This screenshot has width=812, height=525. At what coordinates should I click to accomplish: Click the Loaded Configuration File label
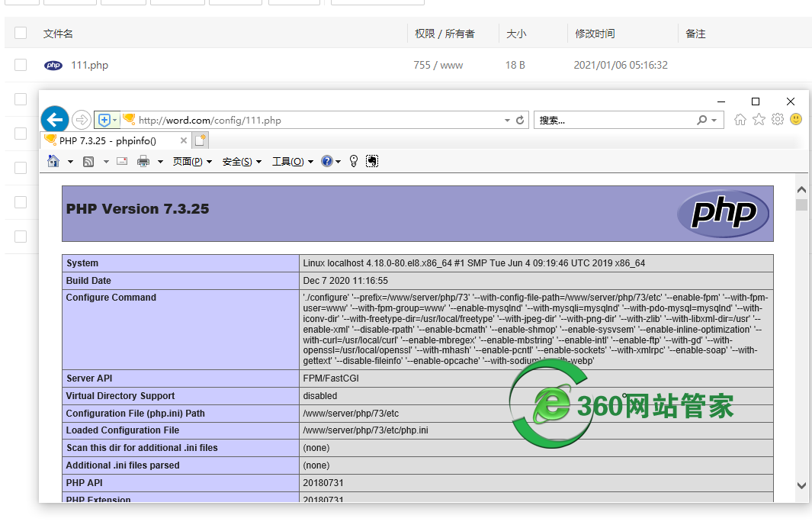122,430
